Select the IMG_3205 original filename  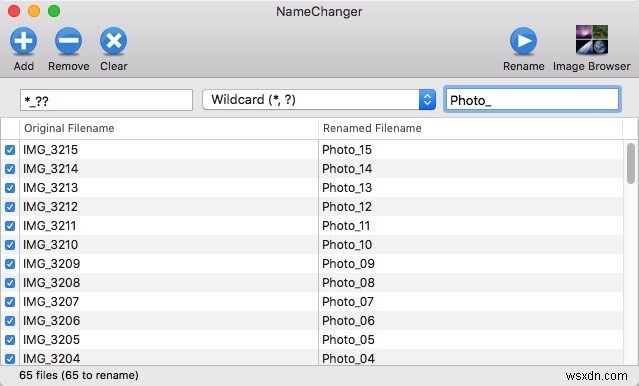click(x=51, y=340)
